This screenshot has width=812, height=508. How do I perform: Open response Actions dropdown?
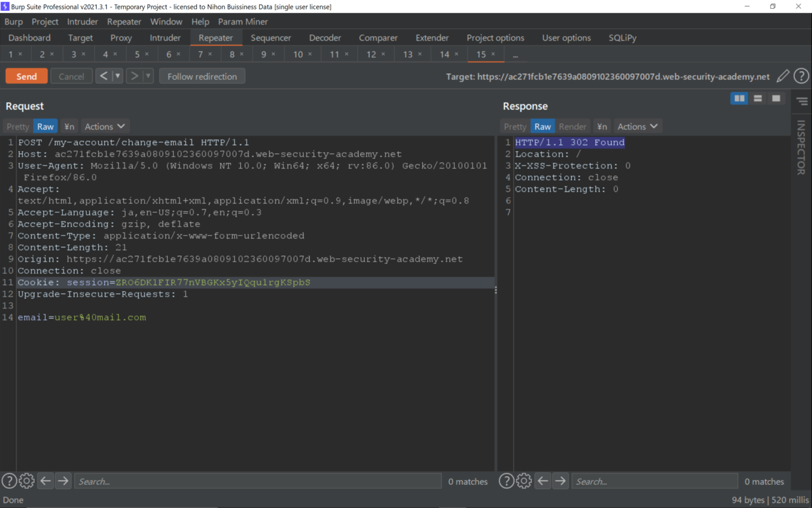637,127
